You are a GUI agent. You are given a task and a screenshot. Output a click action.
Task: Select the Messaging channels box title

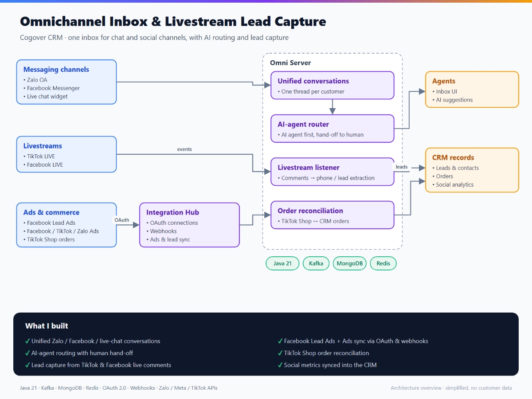pyautogui.click(x=56, y=70)
